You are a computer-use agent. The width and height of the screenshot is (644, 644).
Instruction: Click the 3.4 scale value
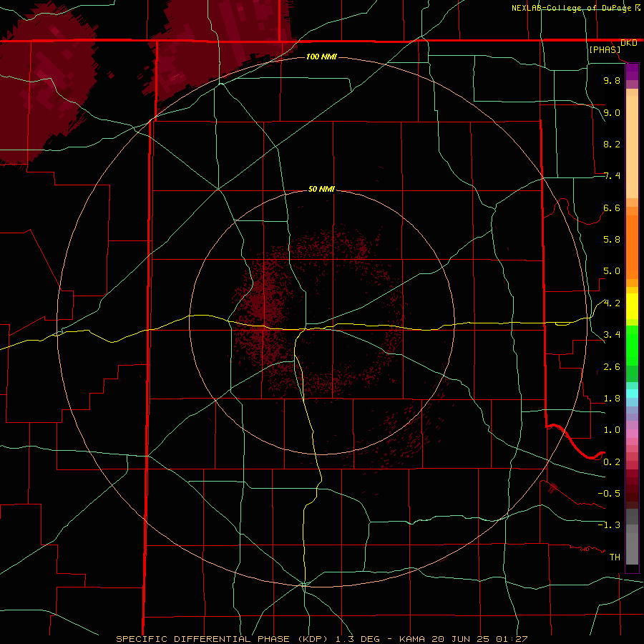click(x=612, y=335)
